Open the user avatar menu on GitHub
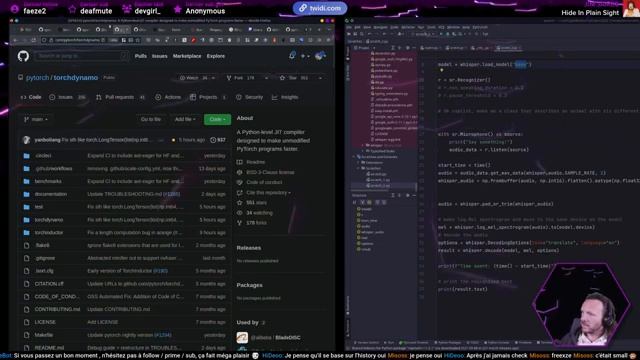Screen dimensions: 640x360 (320, 56)
